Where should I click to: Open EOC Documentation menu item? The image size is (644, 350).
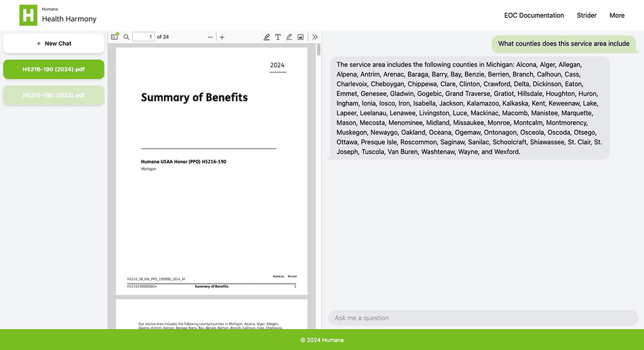click(534, 15)
